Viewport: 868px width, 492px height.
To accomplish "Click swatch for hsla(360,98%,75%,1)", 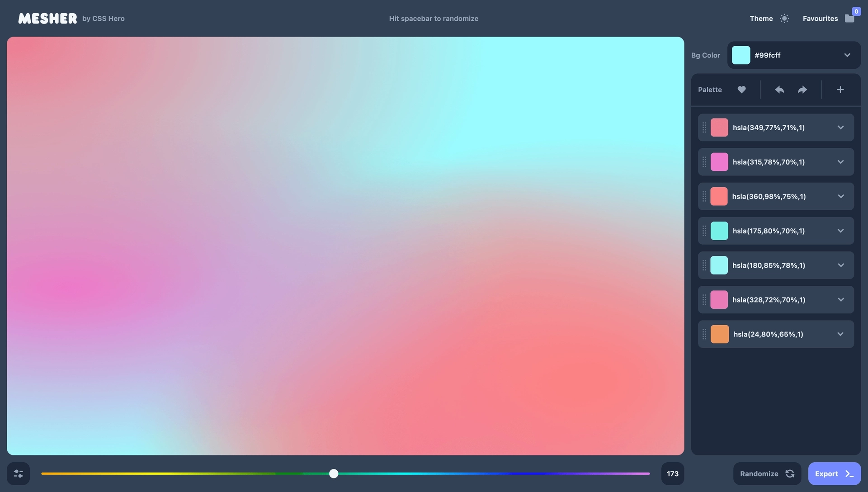I will click(x=719, y=196).
